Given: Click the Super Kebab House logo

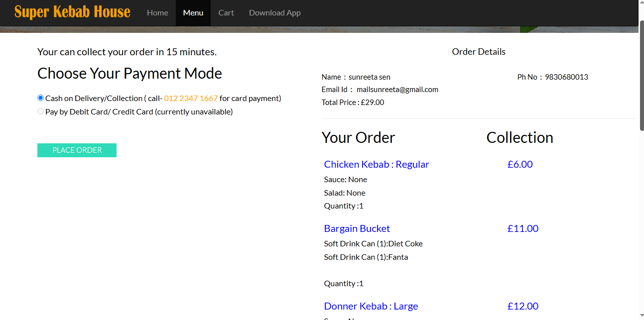Looking at the screenshot, I should 72,12.
